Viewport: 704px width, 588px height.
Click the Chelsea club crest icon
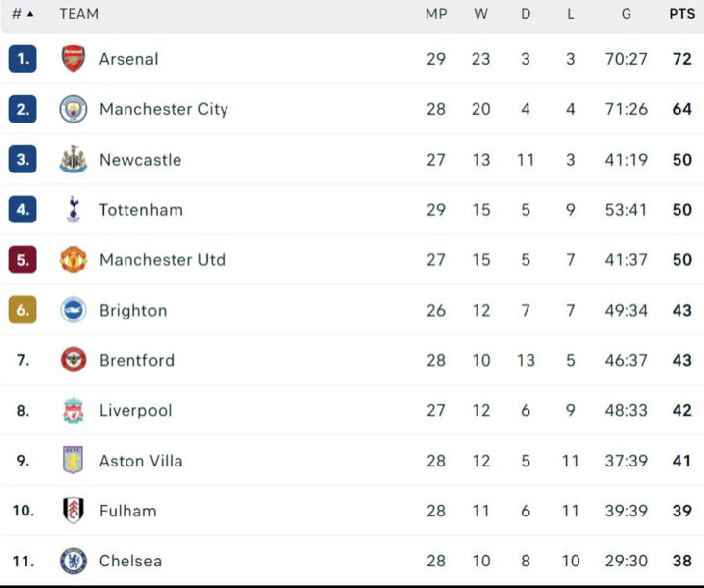coord(74,562)
